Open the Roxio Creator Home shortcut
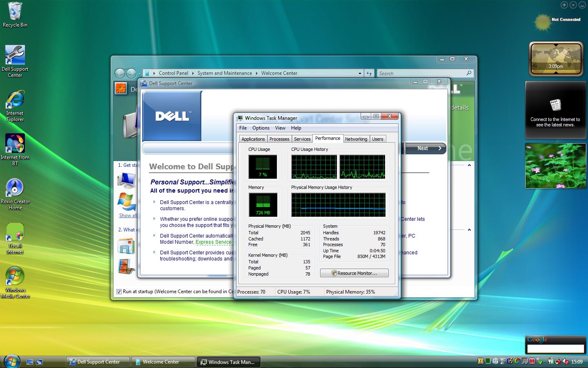588x368 pixels. click(15, 194)
